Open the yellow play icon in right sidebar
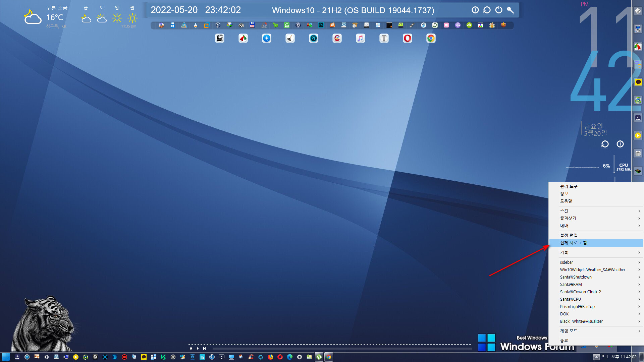 pyautogui.click(x=638, y=135)
